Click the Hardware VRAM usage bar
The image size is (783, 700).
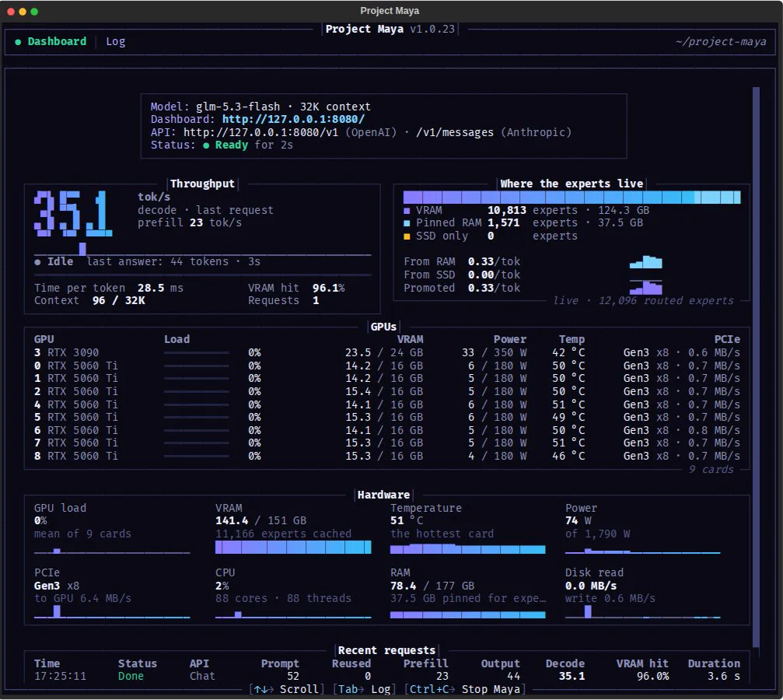point(293,547)
